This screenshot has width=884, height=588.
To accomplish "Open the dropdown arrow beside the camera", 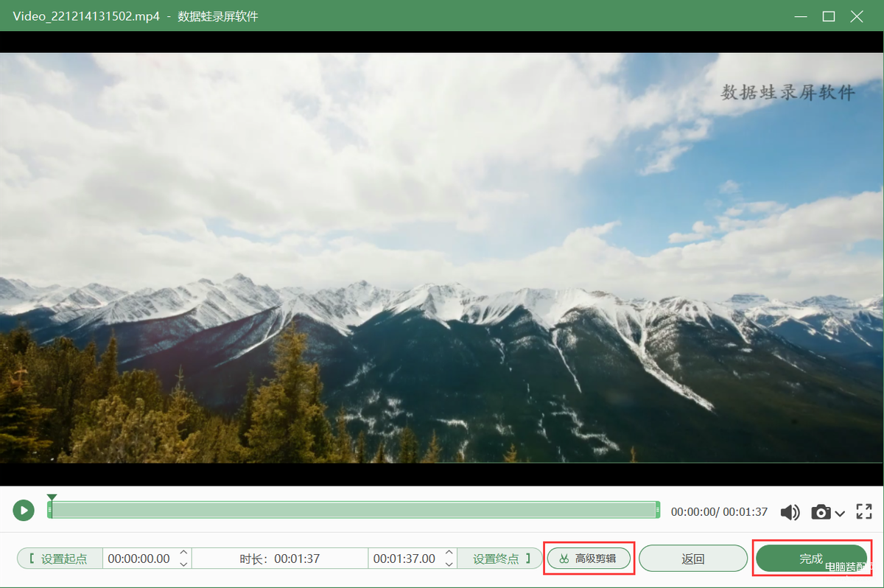I will [x=840, y=514].
